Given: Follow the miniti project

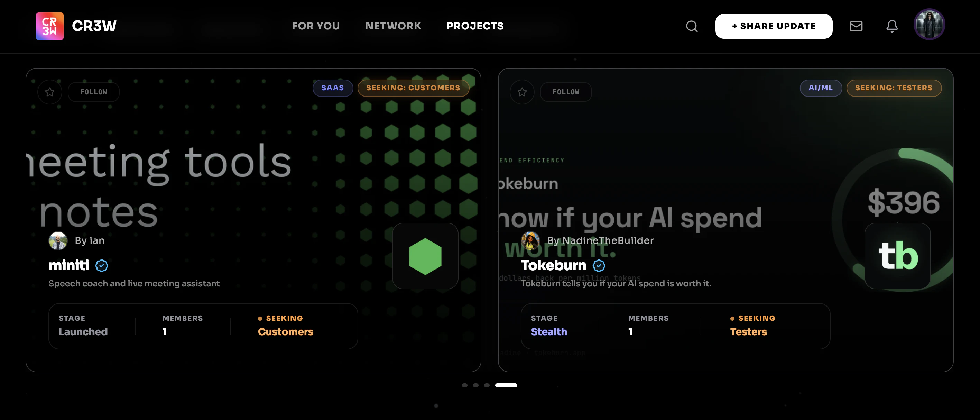Looking at the screenshot, I should [94, 92].
